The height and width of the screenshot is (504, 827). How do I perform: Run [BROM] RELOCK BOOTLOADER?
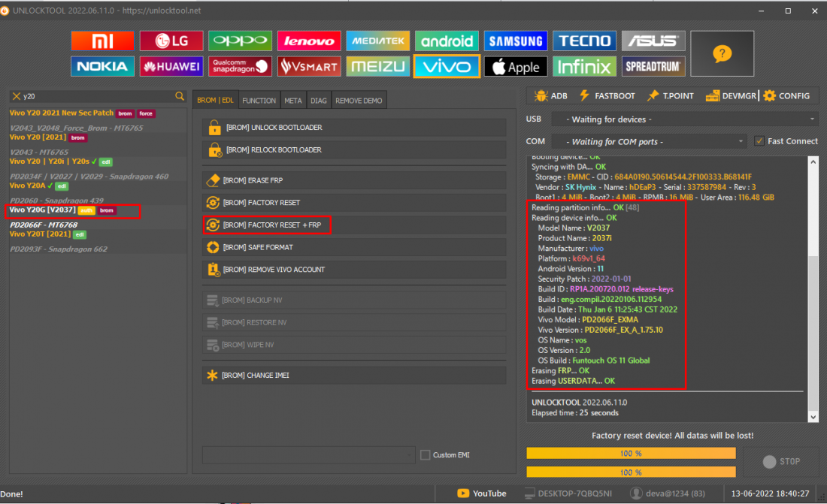(354, 149)
